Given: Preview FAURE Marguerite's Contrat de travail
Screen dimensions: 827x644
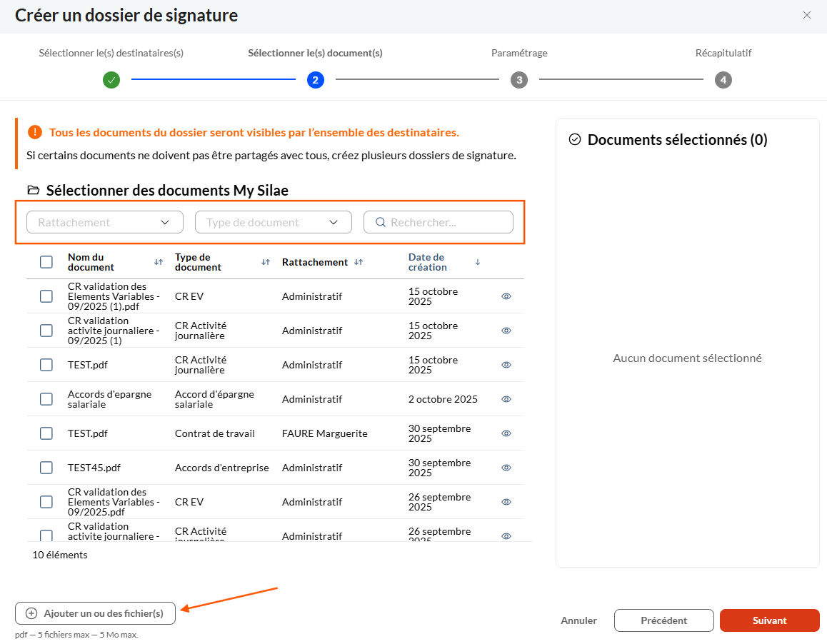Looking at the screenshot, I should (x=506, y=433).
